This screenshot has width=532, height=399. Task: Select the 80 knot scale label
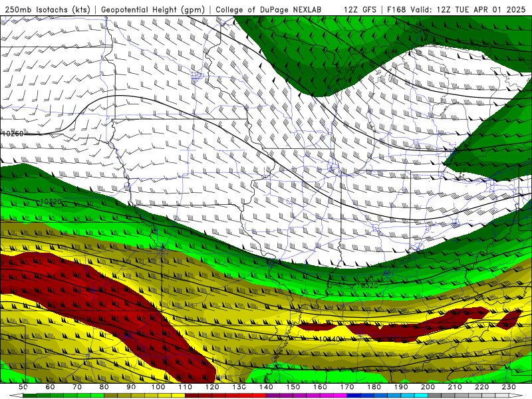pyautogui.click(x=104, y=387)
